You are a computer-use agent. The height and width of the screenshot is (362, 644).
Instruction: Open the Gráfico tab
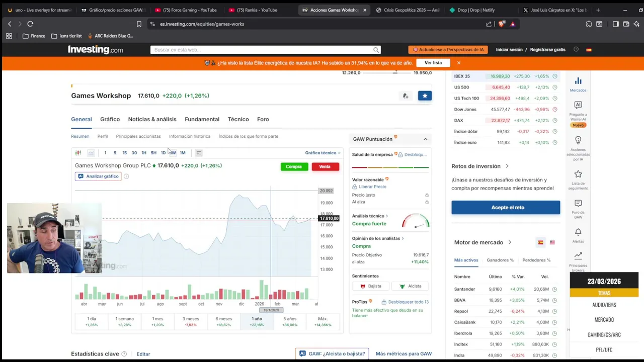pyautogui.click(x=110, y=119)
